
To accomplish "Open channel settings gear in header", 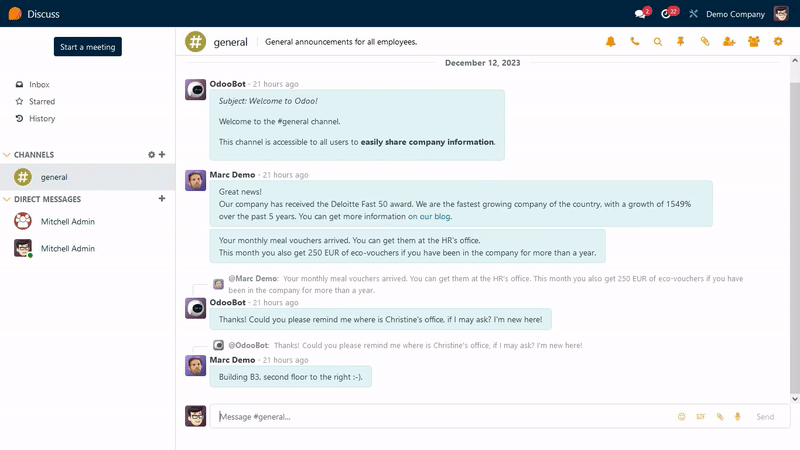I will tap(778, 42).
